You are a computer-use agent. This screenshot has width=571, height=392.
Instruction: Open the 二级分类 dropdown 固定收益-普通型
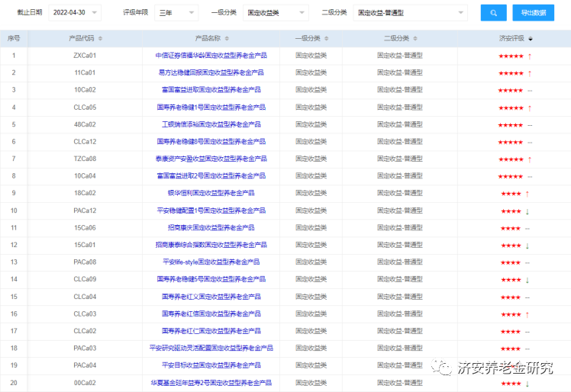411,13
